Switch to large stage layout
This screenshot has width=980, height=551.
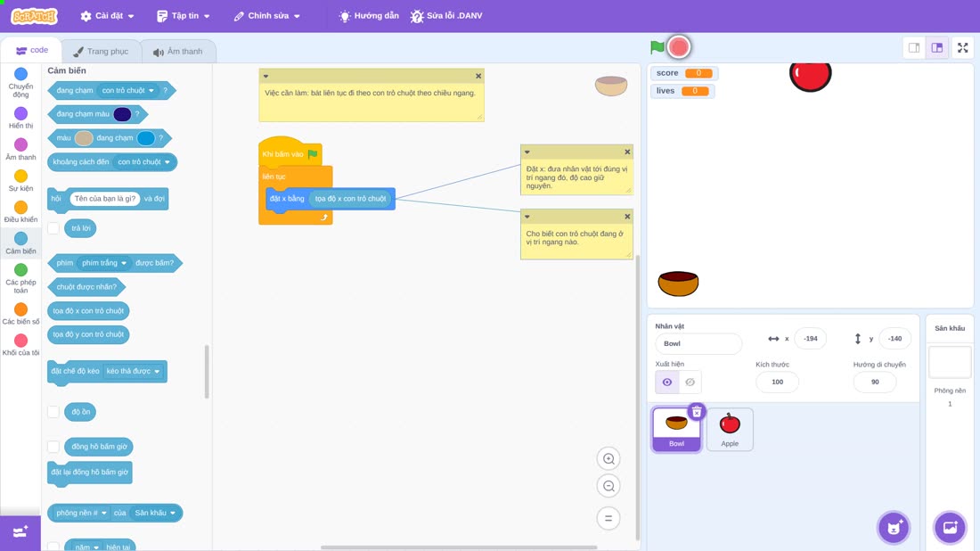[x=937, y=47]
